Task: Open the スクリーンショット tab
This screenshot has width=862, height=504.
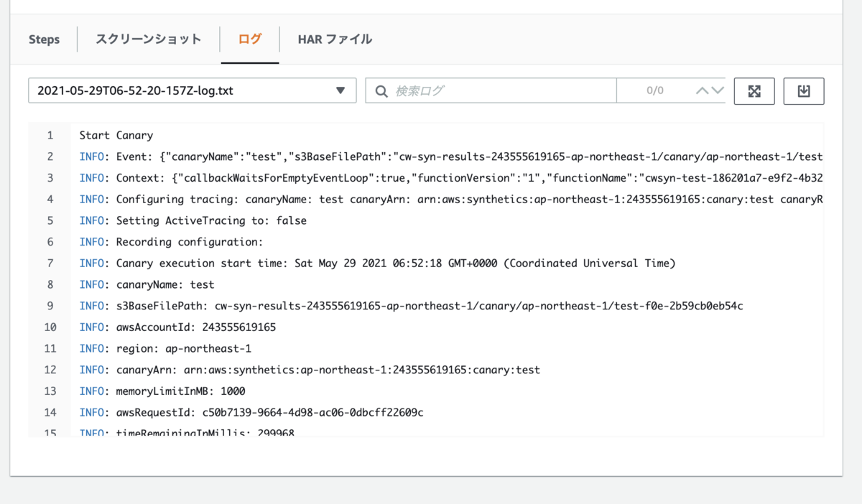Action: tap(148, 39)
